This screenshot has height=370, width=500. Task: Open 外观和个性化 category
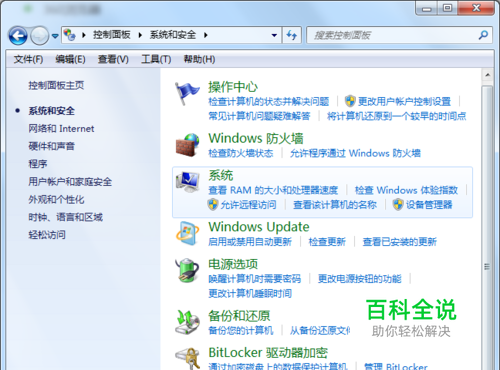coord(56,199)
